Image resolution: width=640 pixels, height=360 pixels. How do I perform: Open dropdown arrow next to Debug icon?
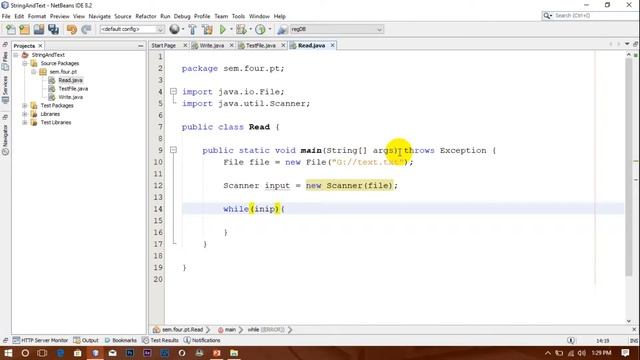pyautogui.click(x=250, y=29)
